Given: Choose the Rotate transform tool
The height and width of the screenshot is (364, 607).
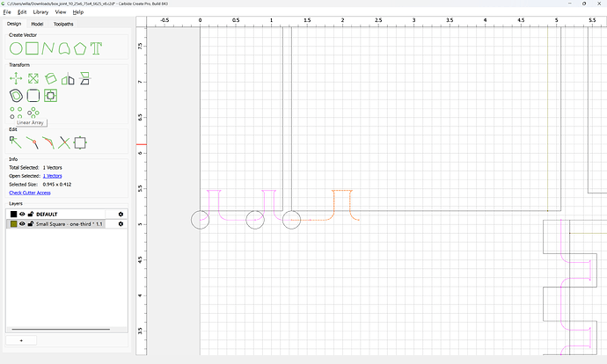Looking at the screenshot, I should [50, 78].
